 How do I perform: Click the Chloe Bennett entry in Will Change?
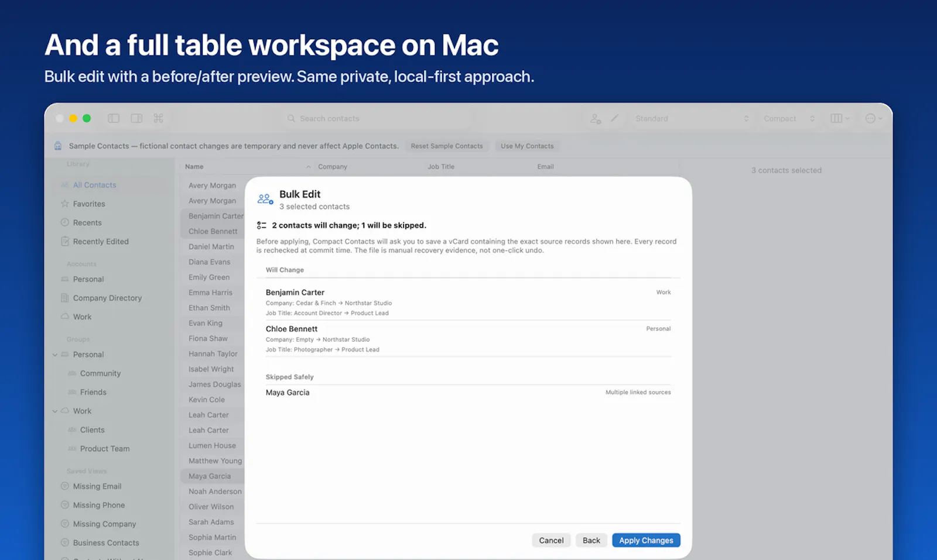coord(468,338)
